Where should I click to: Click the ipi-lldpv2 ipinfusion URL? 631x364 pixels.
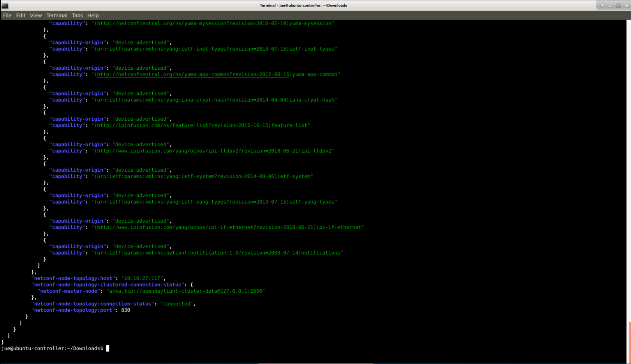click(x=197, y=151)
